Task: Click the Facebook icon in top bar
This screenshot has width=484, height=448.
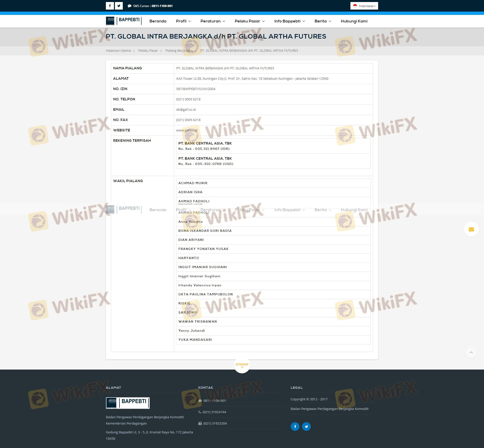Action: (x=110, y=6)
